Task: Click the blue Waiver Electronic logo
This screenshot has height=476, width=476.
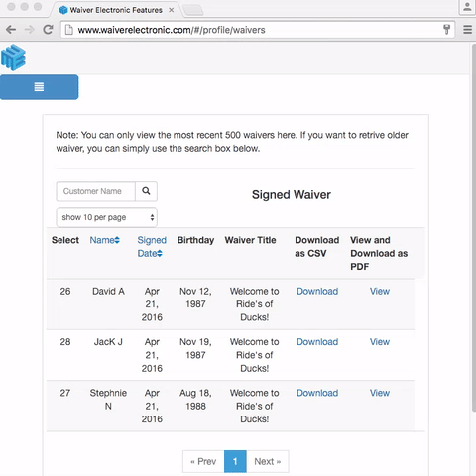Action: point(13,58)
